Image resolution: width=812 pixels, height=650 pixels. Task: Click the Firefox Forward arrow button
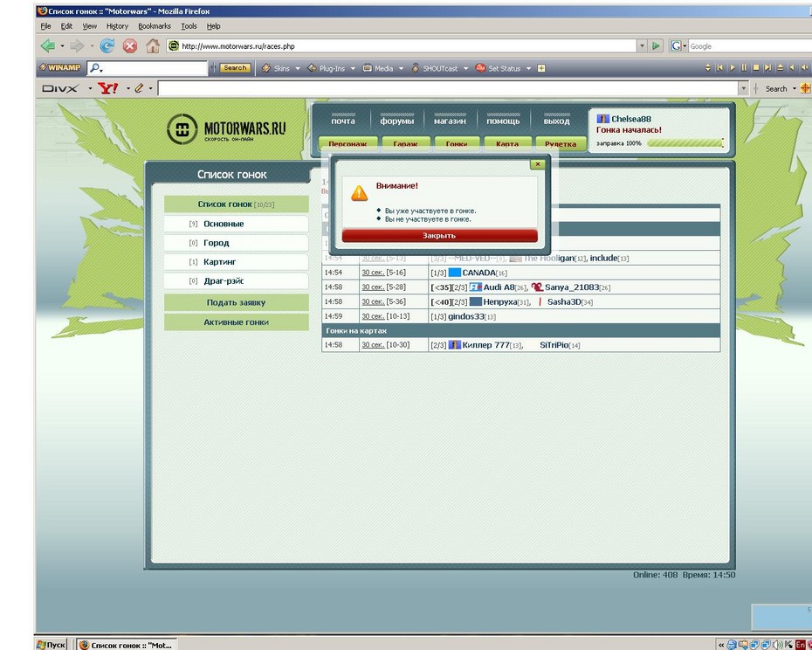(77, 46)
